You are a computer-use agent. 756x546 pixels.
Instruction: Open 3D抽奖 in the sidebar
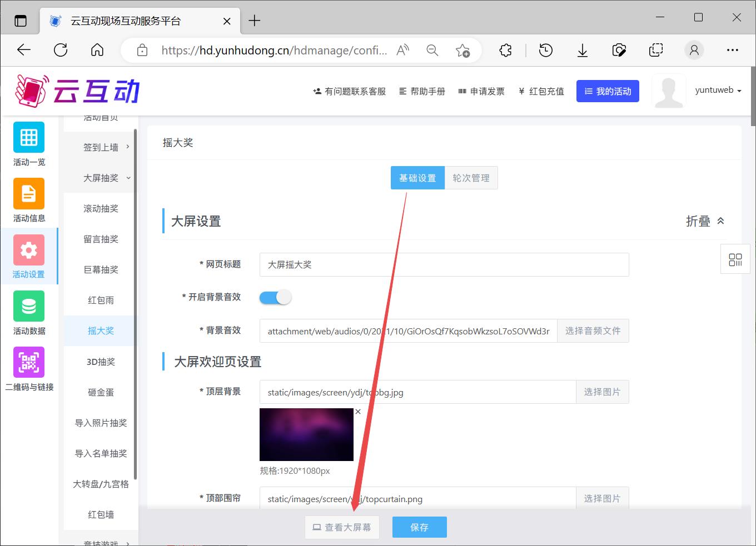point(101,362)
